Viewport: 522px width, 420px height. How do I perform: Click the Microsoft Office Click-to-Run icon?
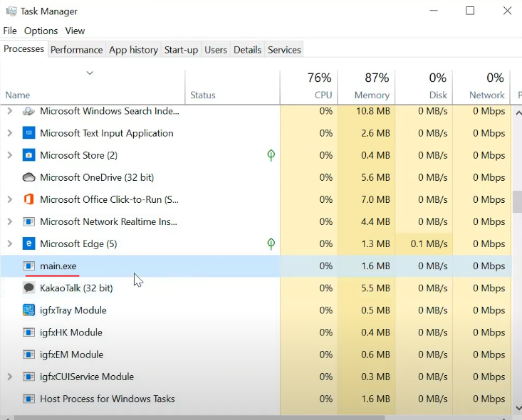pyautogui.click(x=28, y=199)
